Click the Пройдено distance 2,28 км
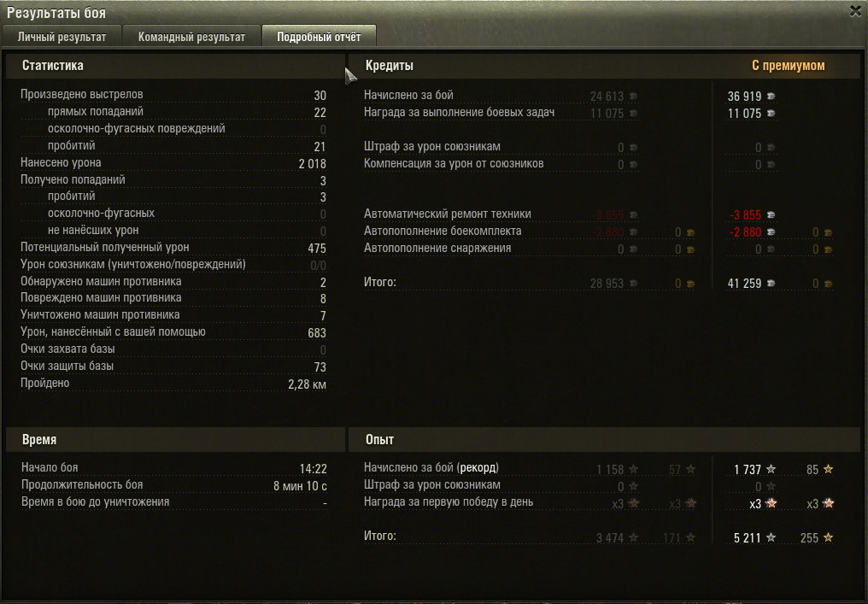Image resolution: width=868 pixels, height=604 pixels. (x=307, y=384)
